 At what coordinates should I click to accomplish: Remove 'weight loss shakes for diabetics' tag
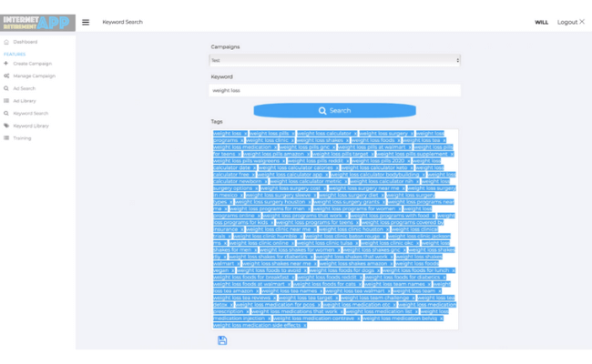(311, 257)
